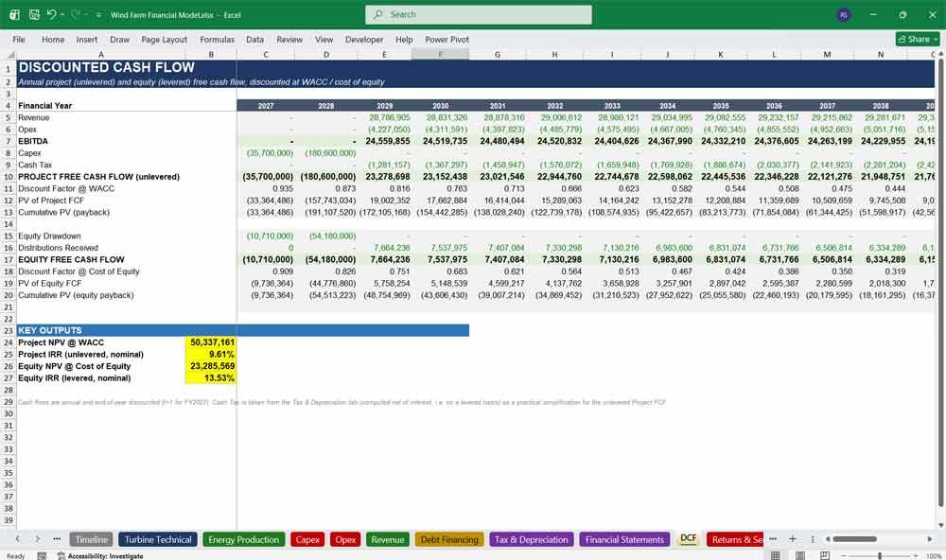
Task: Select the Equity IRR cell 13.53%
Action: click(x=211, y=377)
